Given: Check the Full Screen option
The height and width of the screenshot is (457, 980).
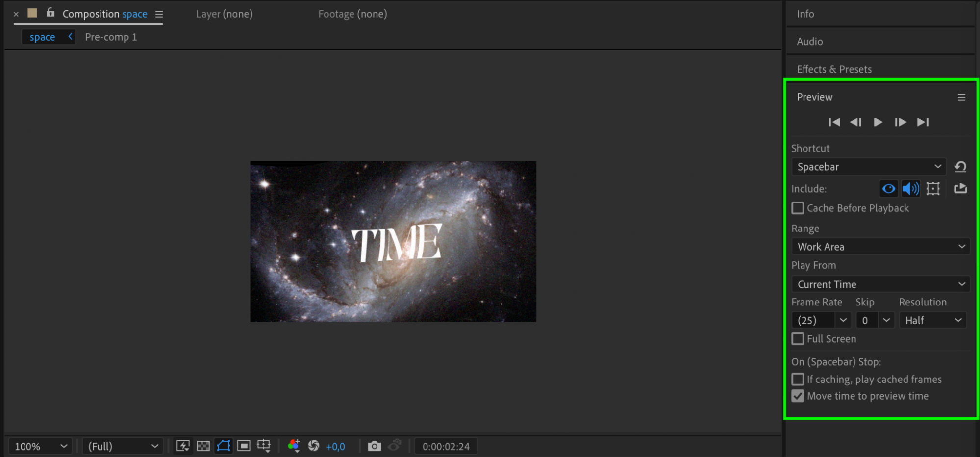Looking at the screenshot, I should click(798, 339).
